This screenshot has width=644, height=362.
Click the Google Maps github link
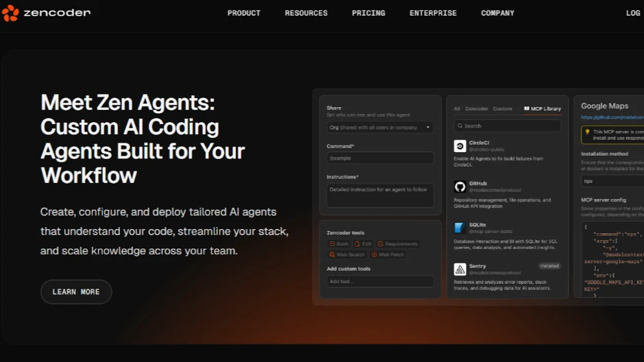pos(612,117)
